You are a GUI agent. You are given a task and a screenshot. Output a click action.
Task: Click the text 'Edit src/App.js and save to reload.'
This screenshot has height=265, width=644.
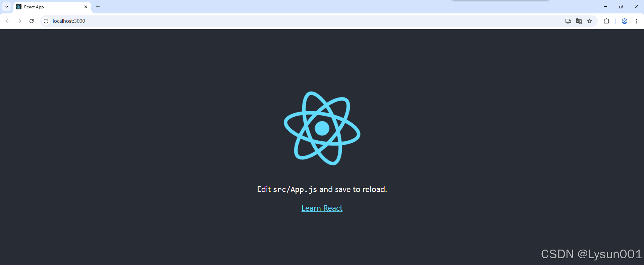tap(322, 189)
